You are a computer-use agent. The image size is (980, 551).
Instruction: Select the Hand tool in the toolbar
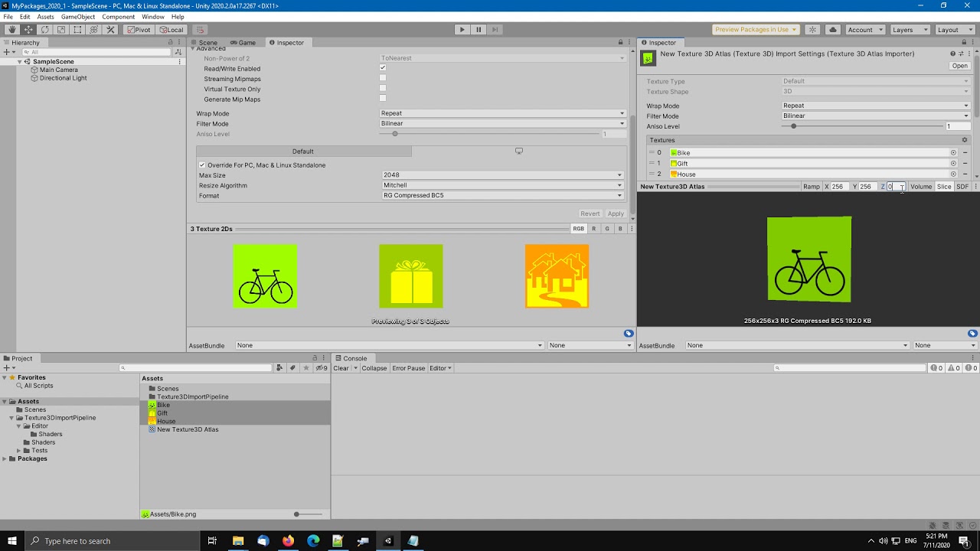click(11, 29)
